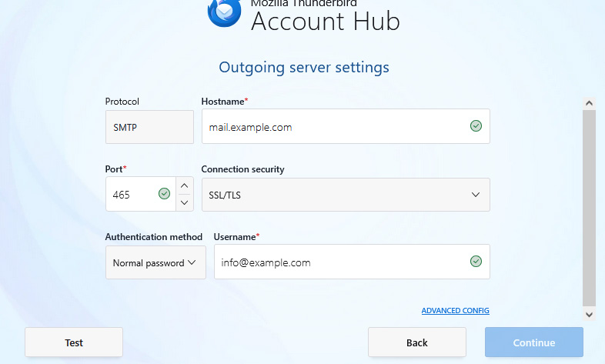605x364 pixels.
Task: Click the green checkmark in Username field
Action: tap(476, 262)
